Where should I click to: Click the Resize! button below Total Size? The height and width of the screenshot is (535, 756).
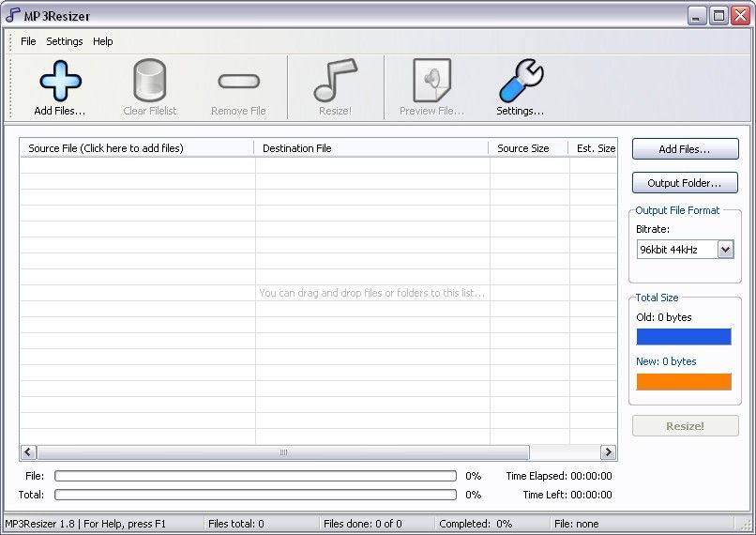point(685,426)
